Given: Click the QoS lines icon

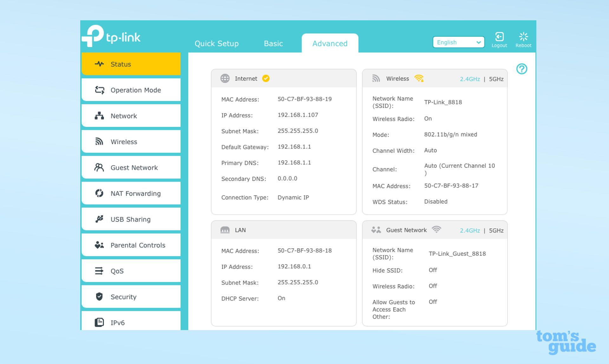Looking at the screenshot, I should tap(99, 271).
